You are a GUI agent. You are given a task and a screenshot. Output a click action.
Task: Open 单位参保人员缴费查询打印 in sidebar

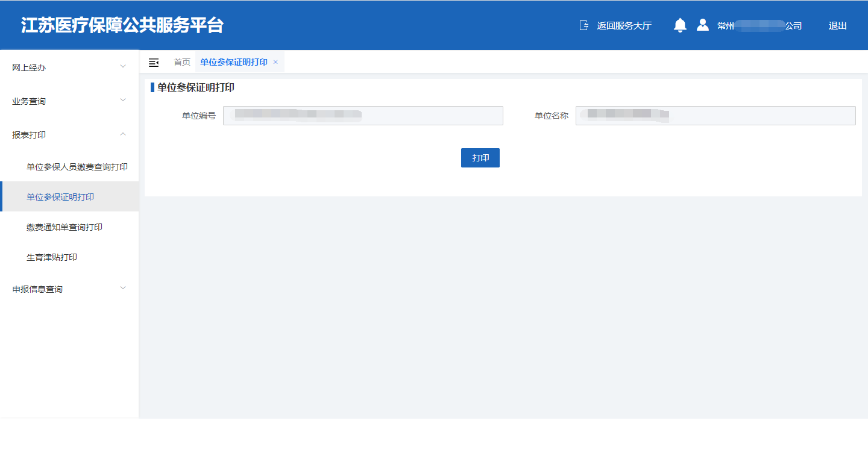point(77,167)
